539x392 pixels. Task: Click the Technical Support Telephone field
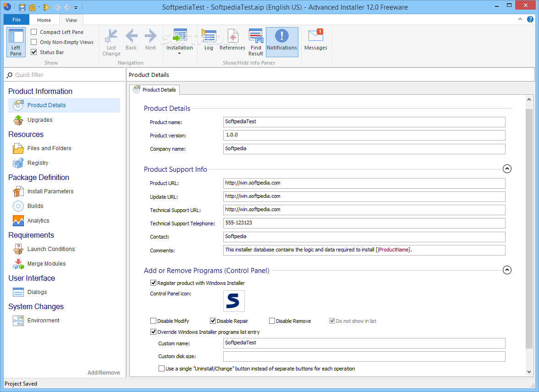pyautogui.click(x=364, y=223)
